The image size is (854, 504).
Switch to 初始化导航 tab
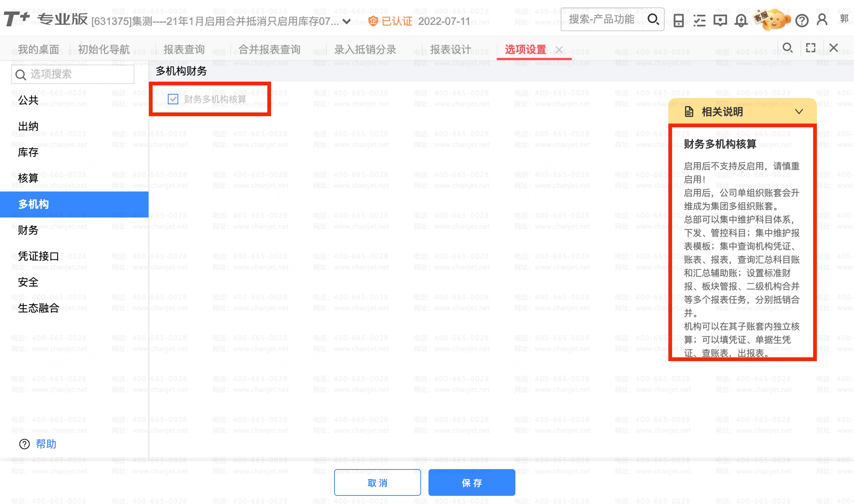tap(104, 49)
